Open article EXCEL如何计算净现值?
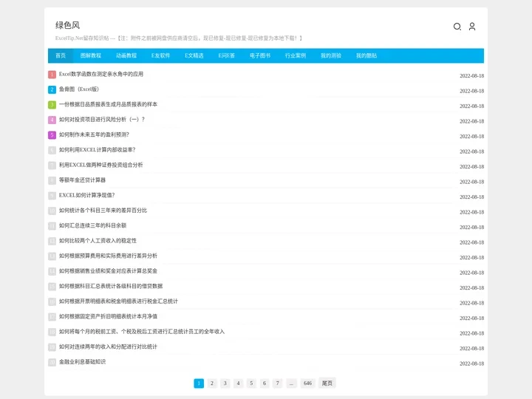Viewport: 532px width, 399px height. [x=86, y=195]
